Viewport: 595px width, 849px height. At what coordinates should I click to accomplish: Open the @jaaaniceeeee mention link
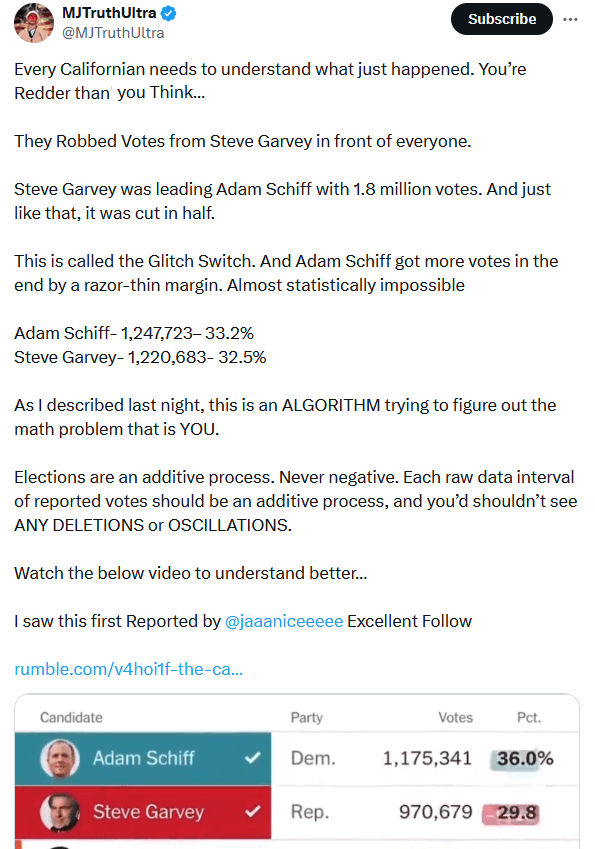tap(284, 621)
